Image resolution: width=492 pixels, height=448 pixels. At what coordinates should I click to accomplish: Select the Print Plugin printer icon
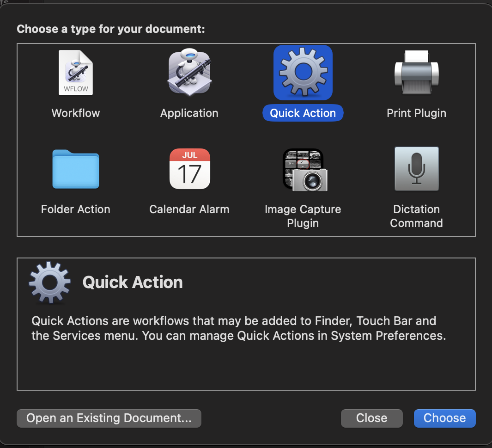tap(416, 73)
